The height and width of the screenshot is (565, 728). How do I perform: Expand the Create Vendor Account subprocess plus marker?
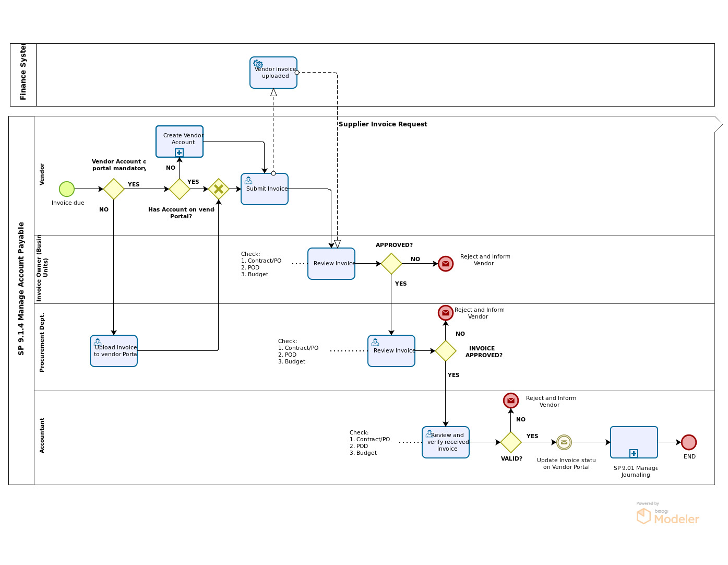[180, 153]
